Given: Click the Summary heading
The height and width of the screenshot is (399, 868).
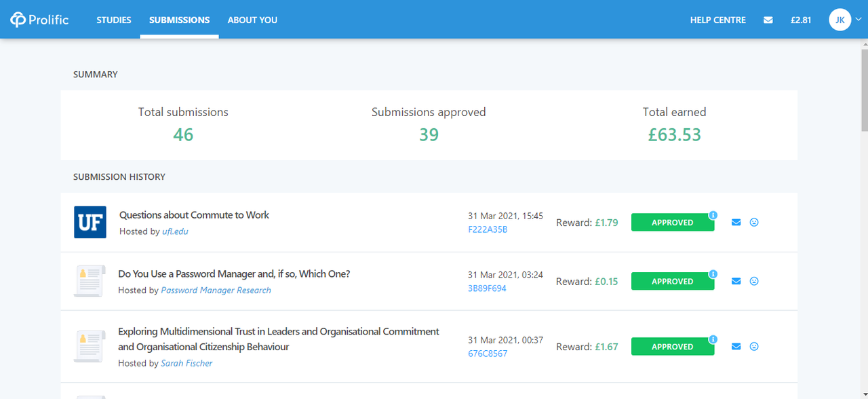Looking at the screenshot, I should coord(96,75).
